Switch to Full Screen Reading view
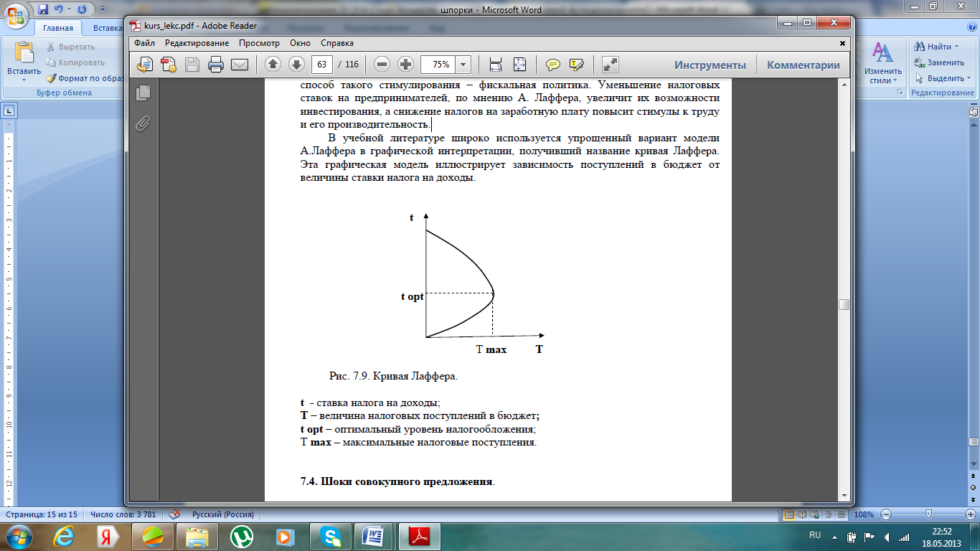Viewport: 980px width, 551px height. (x=801, y=514)
